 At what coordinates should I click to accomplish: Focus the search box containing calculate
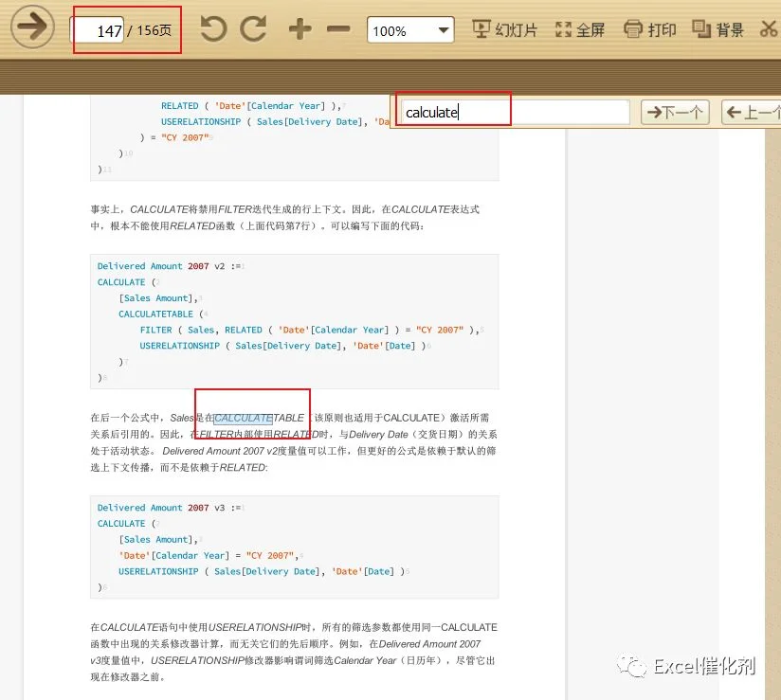(515, 113)
